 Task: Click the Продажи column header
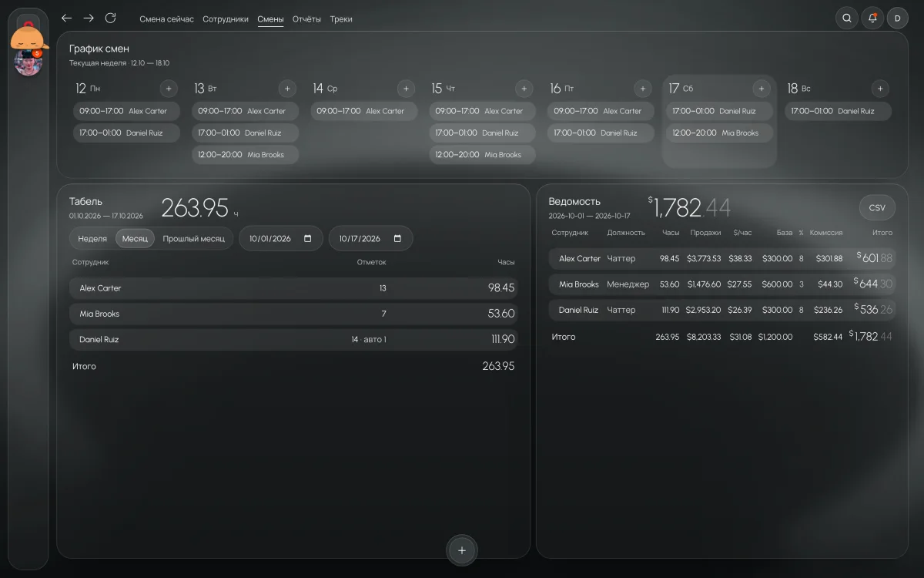click(706, 233)
